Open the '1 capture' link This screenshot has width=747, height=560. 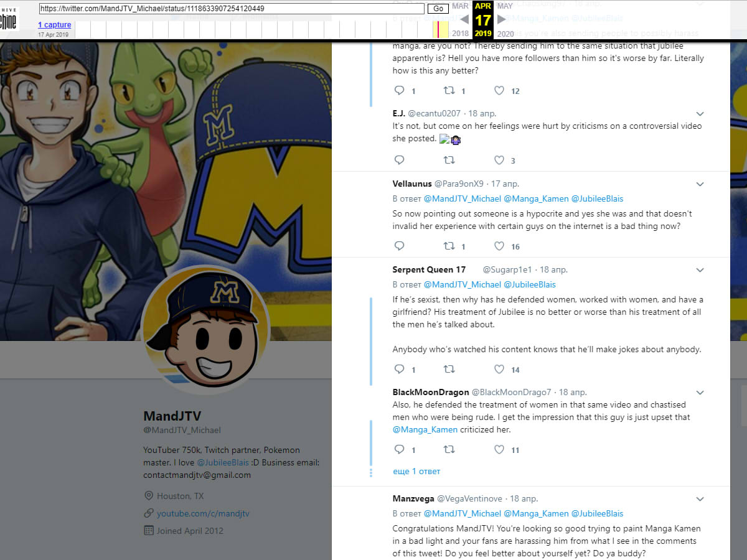click(x=55, y=25)
